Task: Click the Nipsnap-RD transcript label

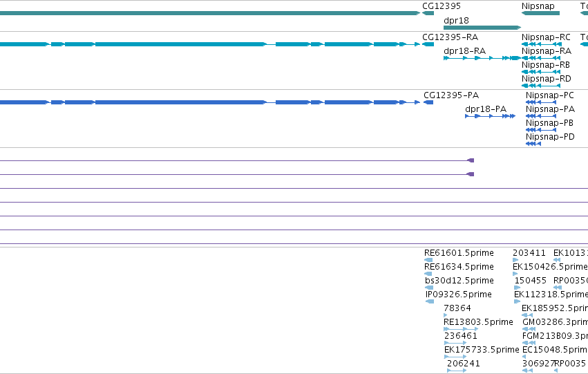Action: (x=546, y=79)
